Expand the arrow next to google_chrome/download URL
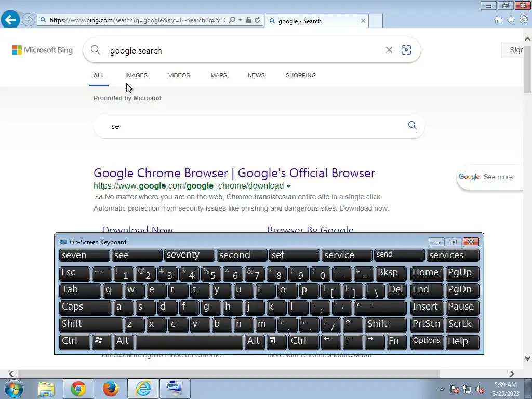This screenshot has width=532, height=399. coord(289,187)
